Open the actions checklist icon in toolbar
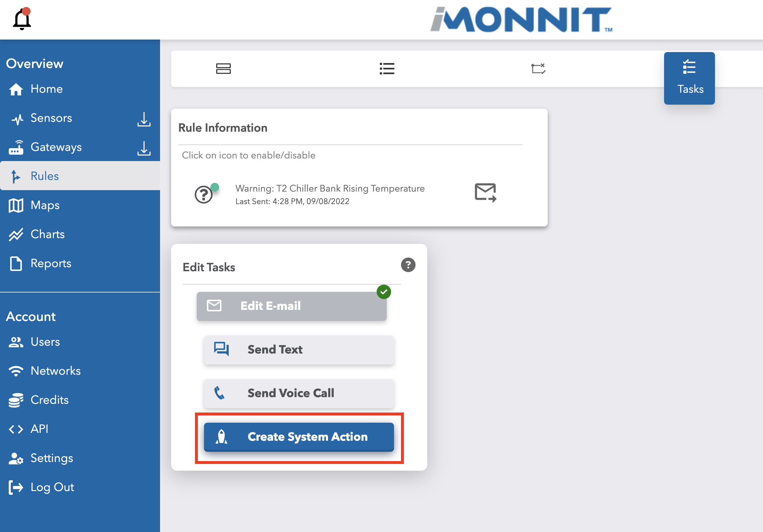Image resolution: width=763 pixels, height=532 pixels. pos(538,69)
